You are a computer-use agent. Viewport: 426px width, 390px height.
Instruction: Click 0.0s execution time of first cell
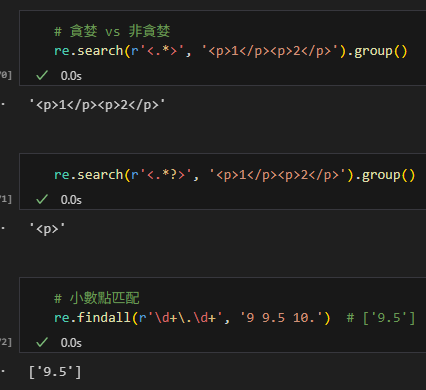click(71, 76)
